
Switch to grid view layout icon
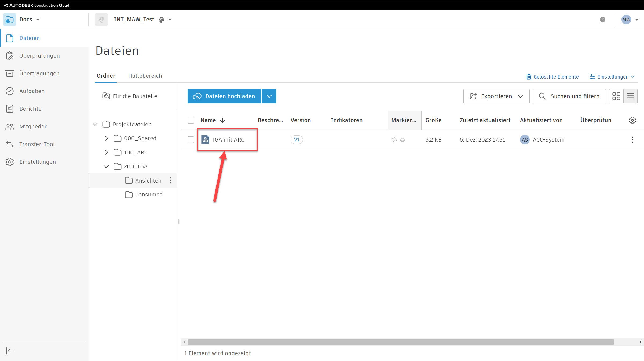point(616,96)
